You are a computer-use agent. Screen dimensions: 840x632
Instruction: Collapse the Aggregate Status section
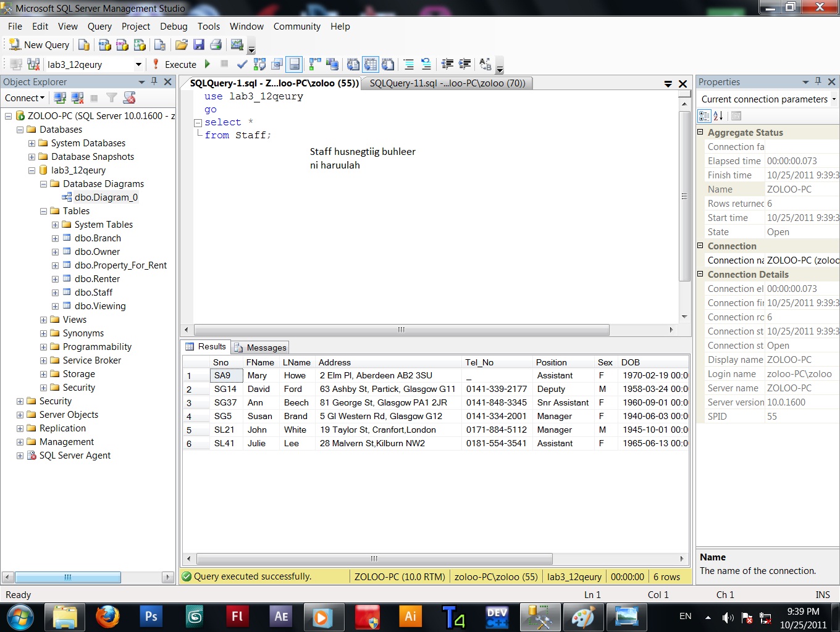click(x=700, y=132)
